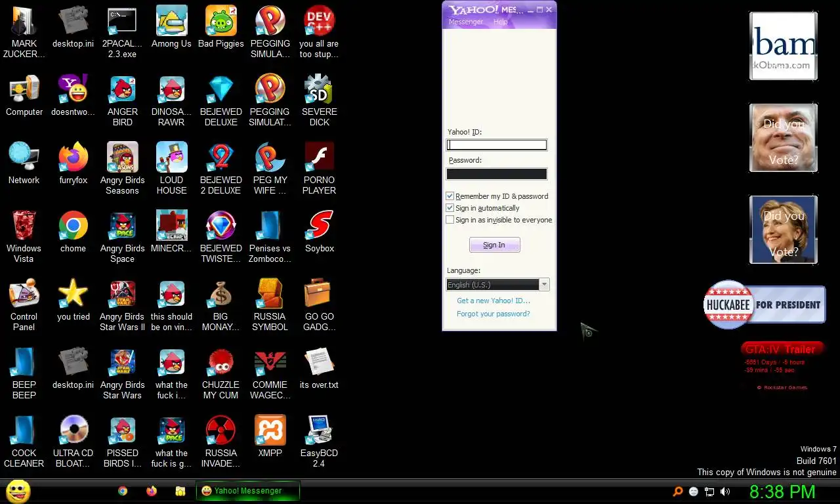The height and width of the screenshot is (504, 840).
Task: Select the Computer desktop icon
Action: pyautogui.click(x=24, y=89)
